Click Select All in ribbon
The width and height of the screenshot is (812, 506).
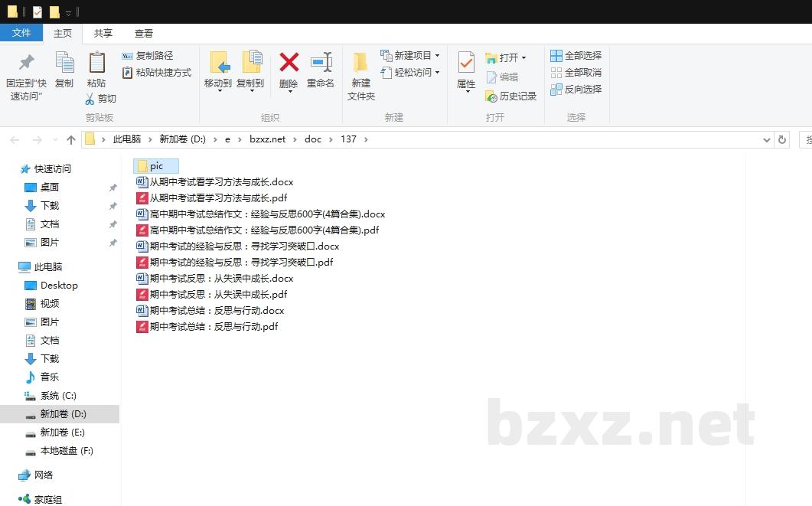tap(576, 56)
